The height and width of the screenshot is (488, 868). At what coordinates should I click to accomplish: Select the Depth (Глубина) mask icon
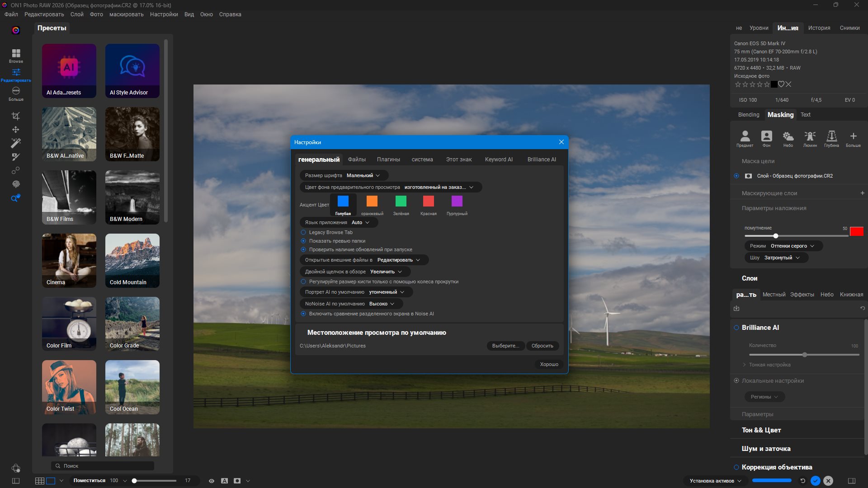[831, 138]
